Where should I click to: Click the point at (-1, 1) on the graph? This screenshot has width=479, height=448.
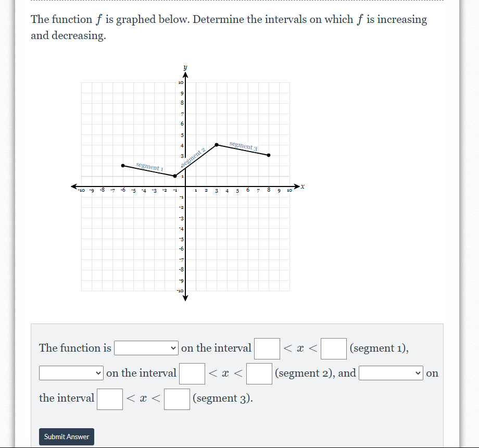(x=175, y=176)
